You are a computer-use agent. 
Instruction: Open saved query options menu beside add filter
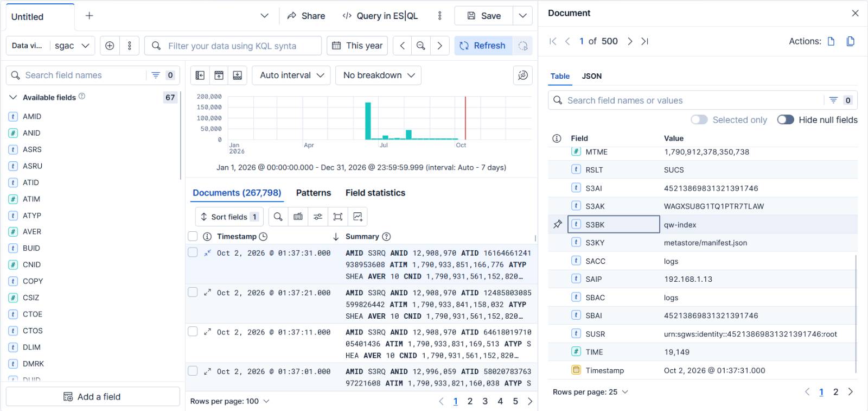pos(130,46)
